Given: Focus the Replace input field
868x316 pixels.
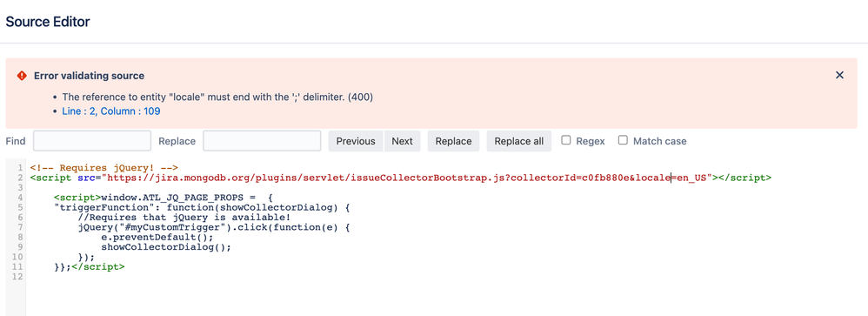Looking at the screenshot, I should pos(262,141).
